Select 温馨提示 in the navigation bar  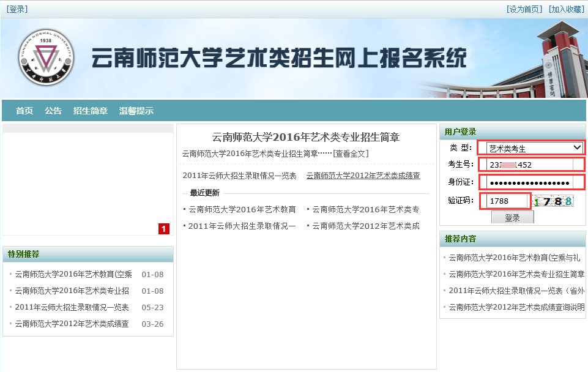(x=136, y=111)
